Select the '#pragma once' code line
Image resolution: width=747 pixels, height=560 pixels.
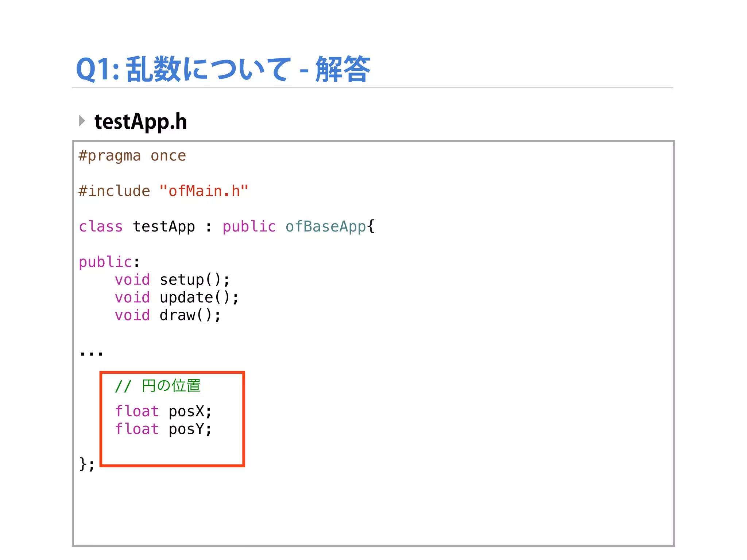click(132, 156)
